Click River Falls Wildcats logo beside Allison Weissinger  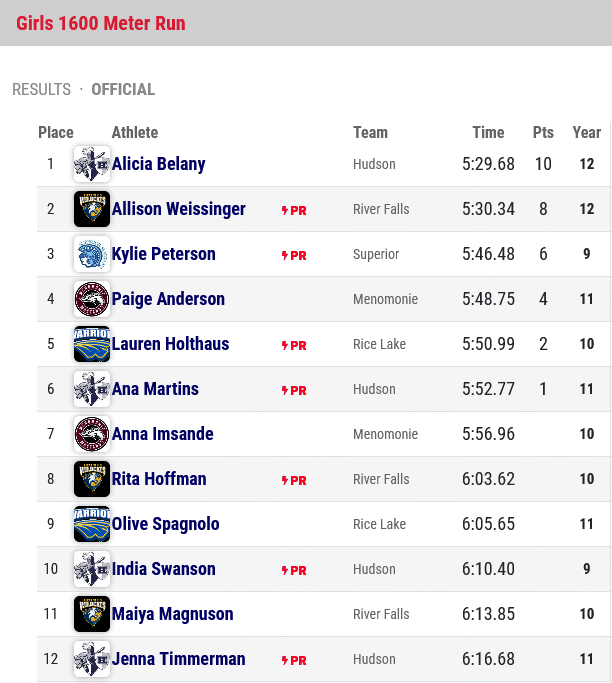[91, 209]
